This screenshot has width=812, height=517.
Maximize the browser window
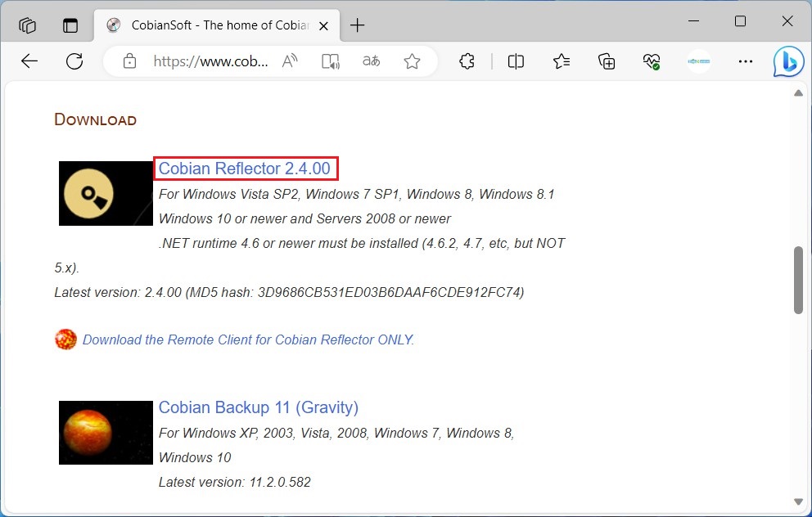click(741, 21)
